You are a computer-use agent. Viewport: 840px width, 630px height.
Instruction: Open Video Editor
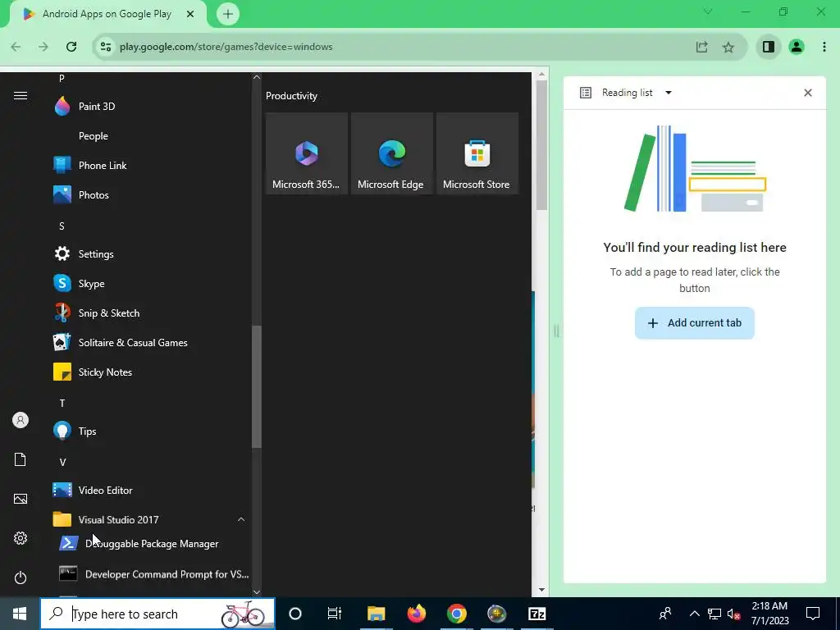(x=150, y=491)
